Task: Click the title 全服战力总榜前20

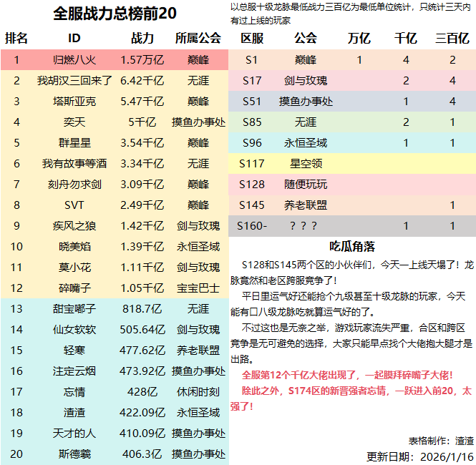Action: (115, 14)
